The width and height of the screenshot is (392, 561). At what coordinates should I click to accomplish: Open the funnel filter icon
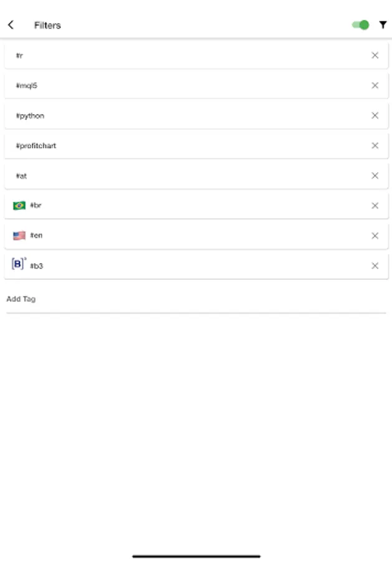click(x=383, y=25)
